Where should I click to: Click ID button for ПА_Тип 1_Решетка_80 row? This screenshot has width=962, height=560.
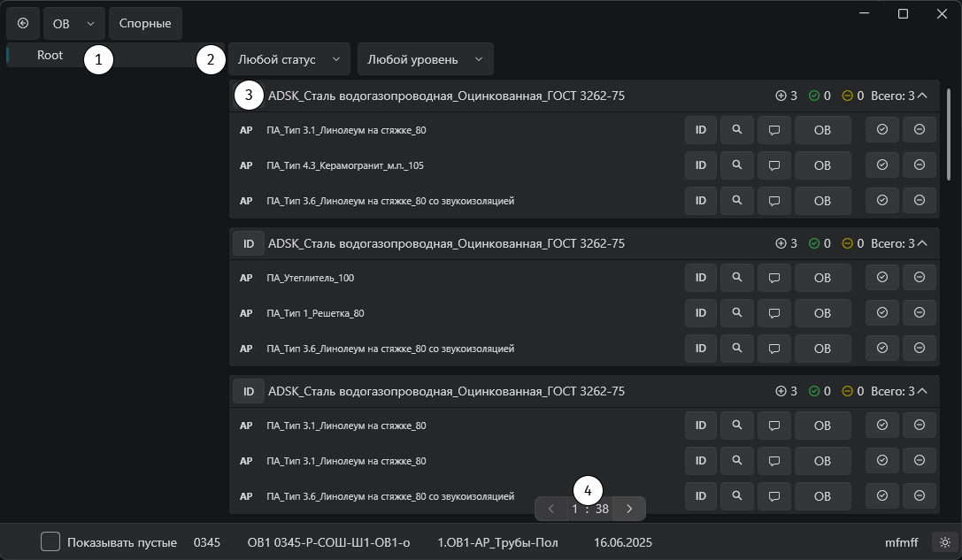tap(701, 313)
